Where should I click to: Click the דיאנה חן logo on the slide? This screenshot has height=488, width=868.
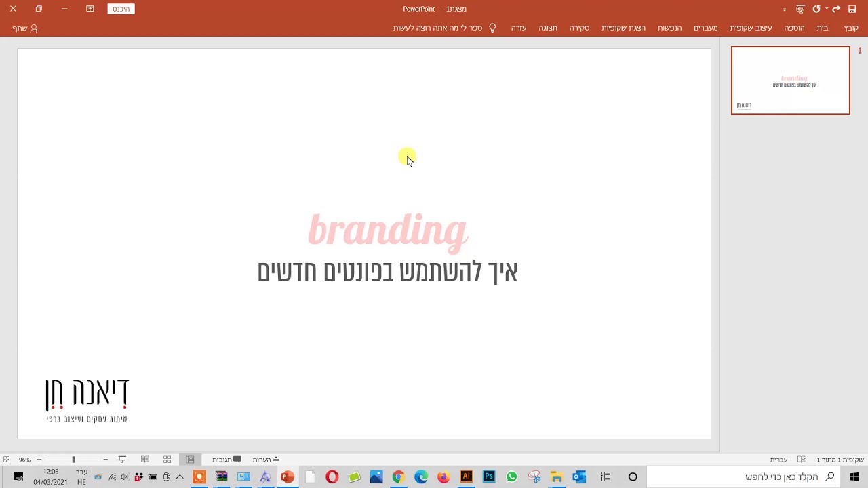coord(87,400)
